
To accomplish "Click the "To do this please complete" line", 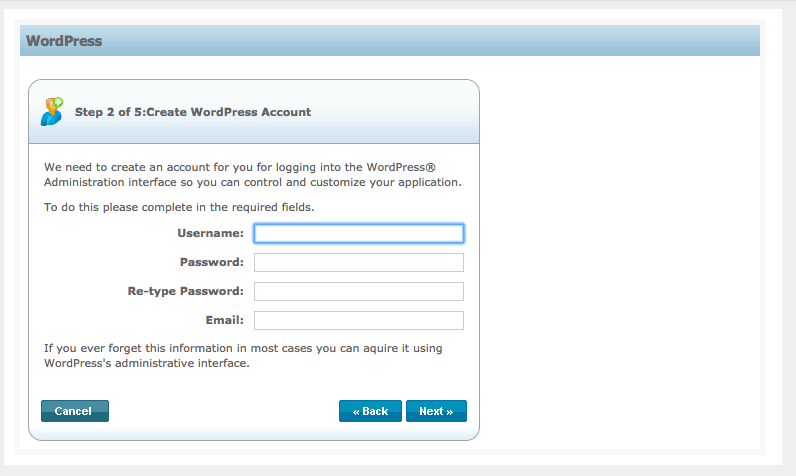I will 179,207.
